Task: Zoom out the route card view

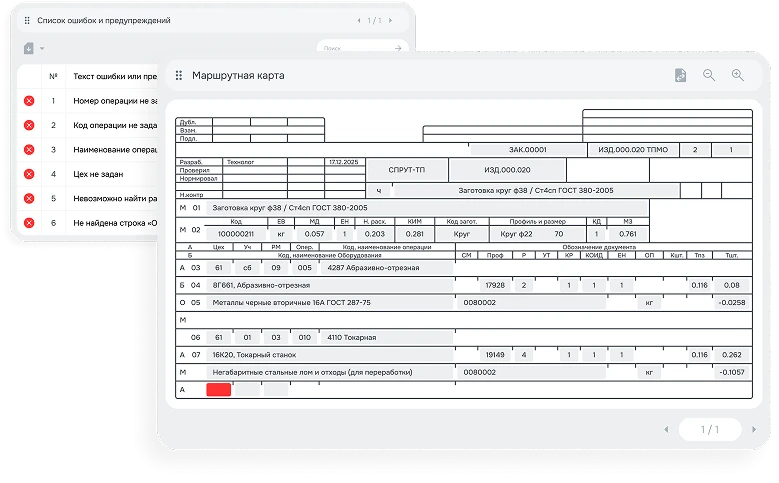Action: tap(709, 75)
